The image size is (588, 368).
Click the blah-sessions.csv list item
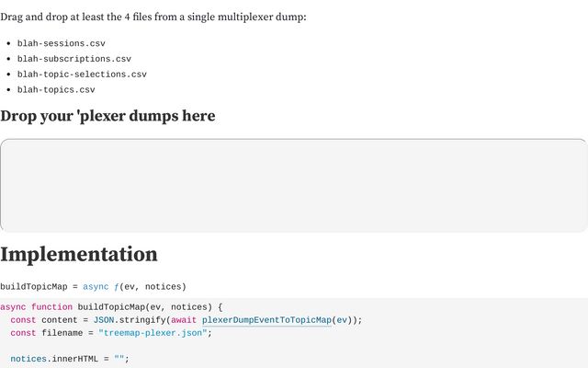coord(62,43)
